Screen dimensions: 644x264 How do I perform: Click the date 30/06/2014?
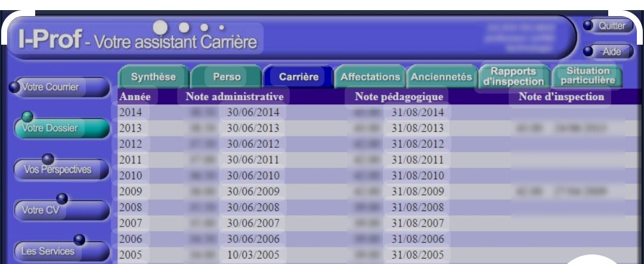click(253, 112)
